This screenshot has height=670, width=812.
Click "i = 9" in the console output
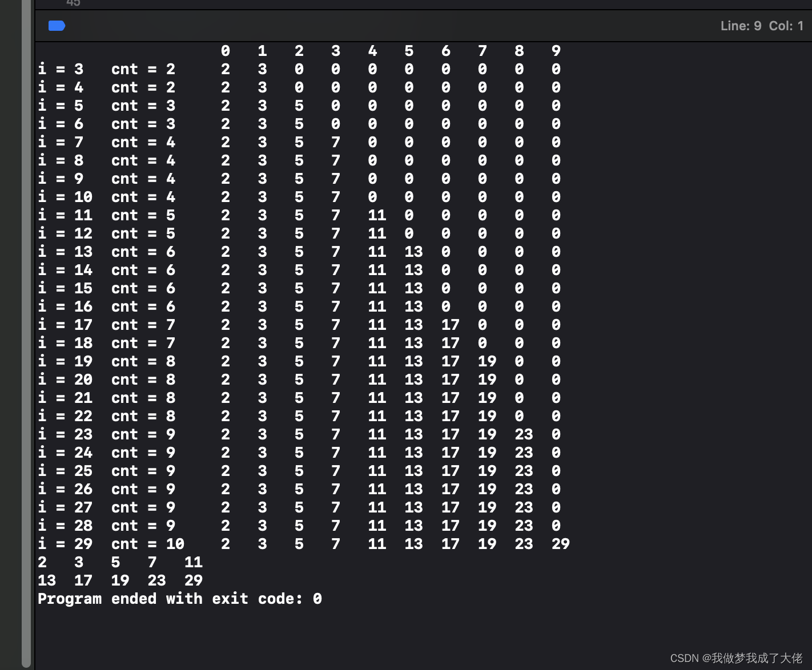tap(61, 179)
